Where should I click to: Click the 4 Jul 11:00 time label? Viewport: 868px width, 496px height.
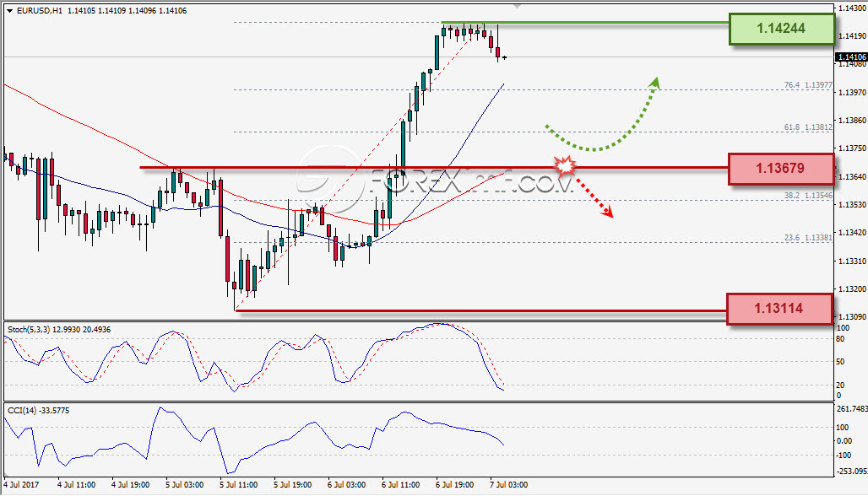[x=76, y=485]
